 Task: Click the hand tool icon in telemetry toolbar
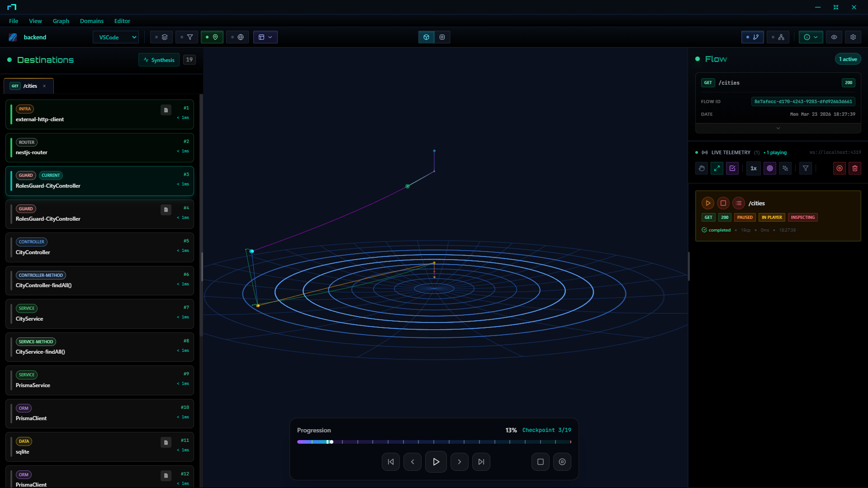tap(702, 168)
